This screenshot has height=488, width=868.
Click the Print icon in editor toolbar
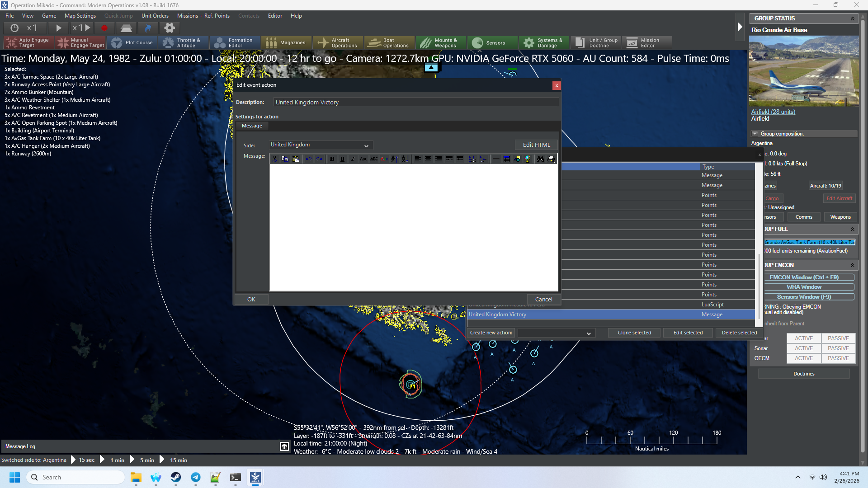(x=551, y=159)
